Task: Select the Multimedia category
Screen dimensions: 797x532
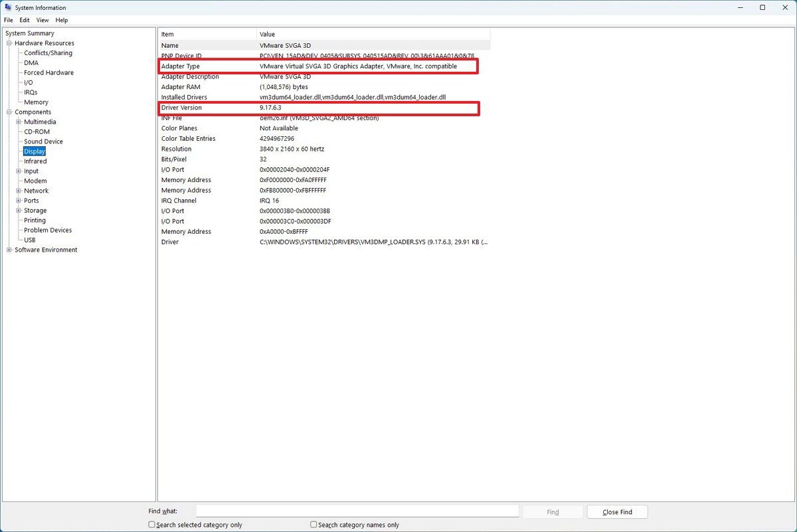Action: click(40, 122)
